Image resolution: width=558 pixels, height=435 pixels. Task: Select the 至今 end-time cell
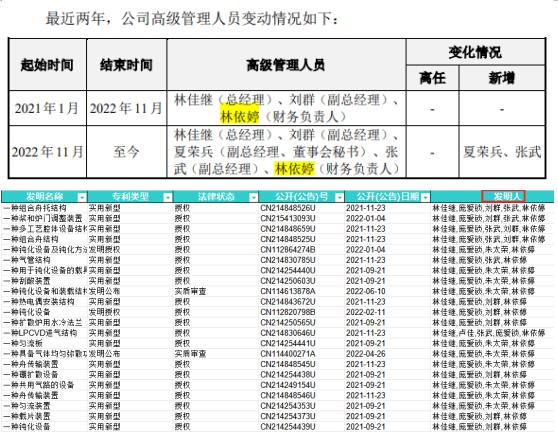pos(126,152)
